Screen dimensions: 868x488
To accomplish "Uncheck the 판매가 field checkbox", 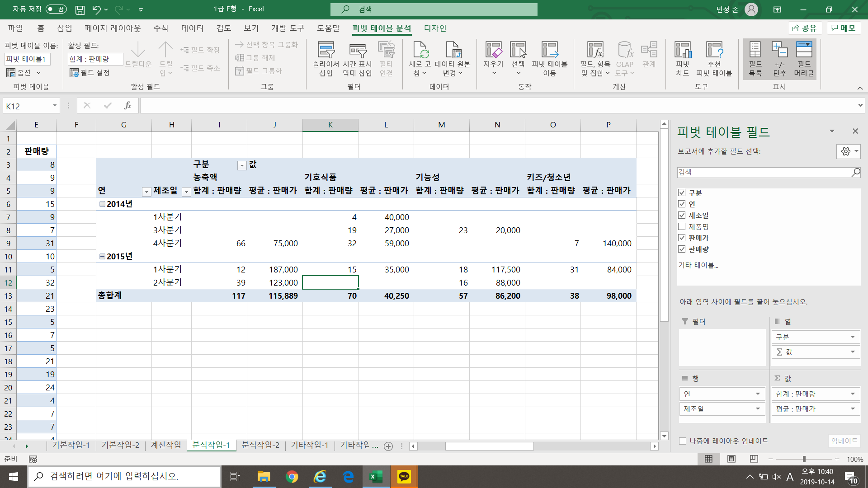I will coord(682,238).
